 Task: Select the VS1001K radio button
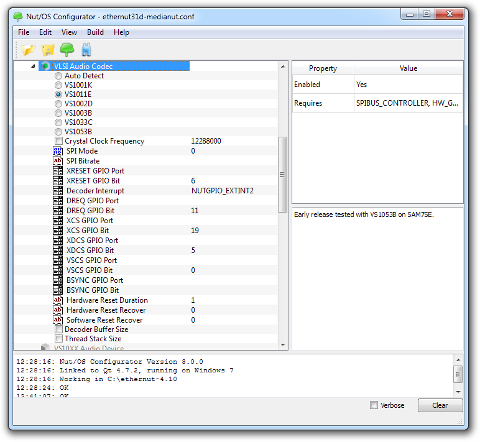(x=58, y=85)
